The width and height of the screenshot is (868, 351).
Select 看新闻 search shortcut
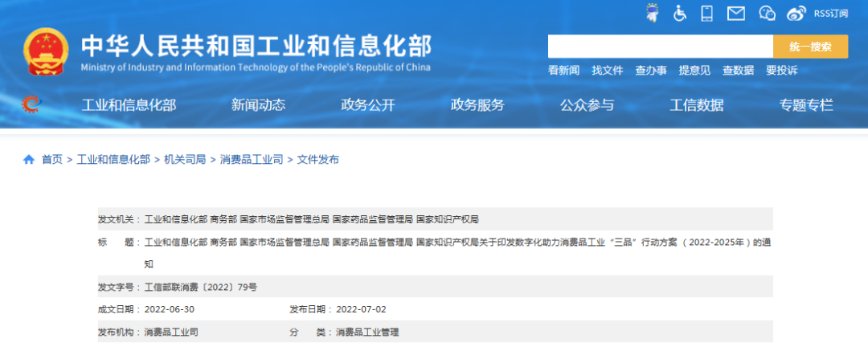563,71
